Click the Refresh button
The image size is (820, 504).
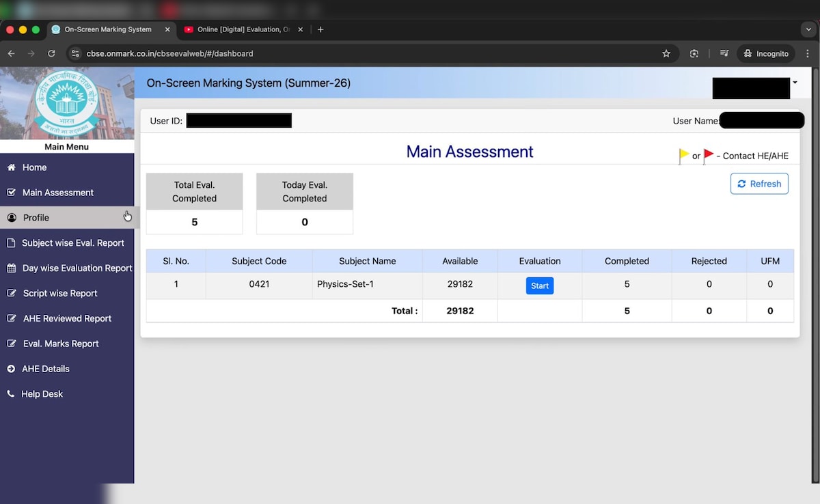pos(759,184)
